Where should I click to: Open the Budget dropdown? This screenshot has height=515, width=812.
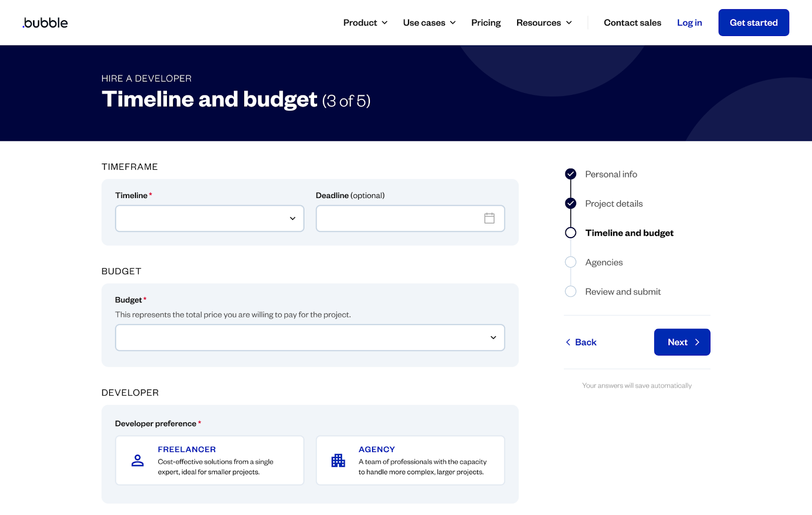click(310, 337)
